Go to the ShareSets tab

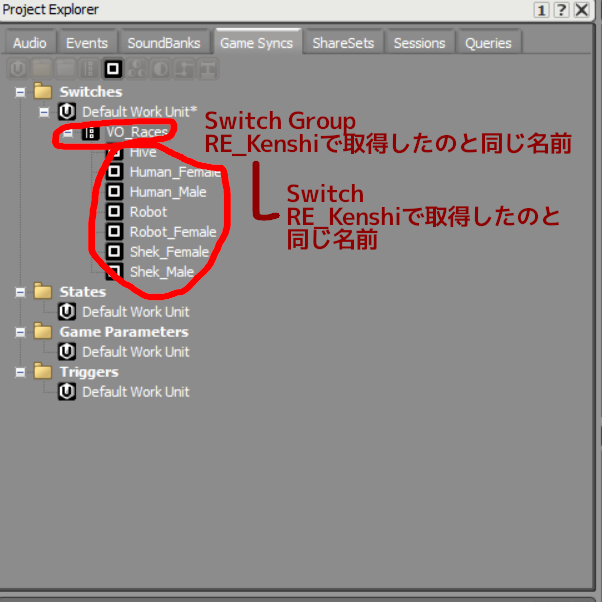pos(343,43)
